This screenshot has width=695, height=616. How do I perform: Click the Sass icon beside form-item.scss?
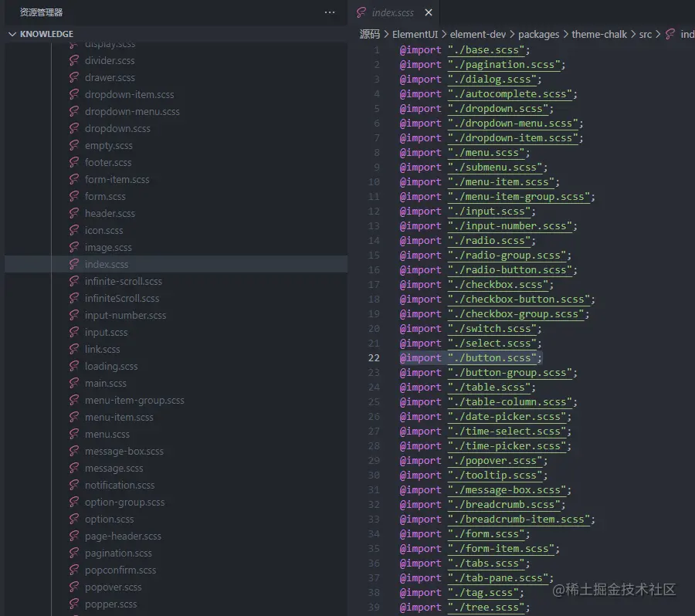pos(74,180)
